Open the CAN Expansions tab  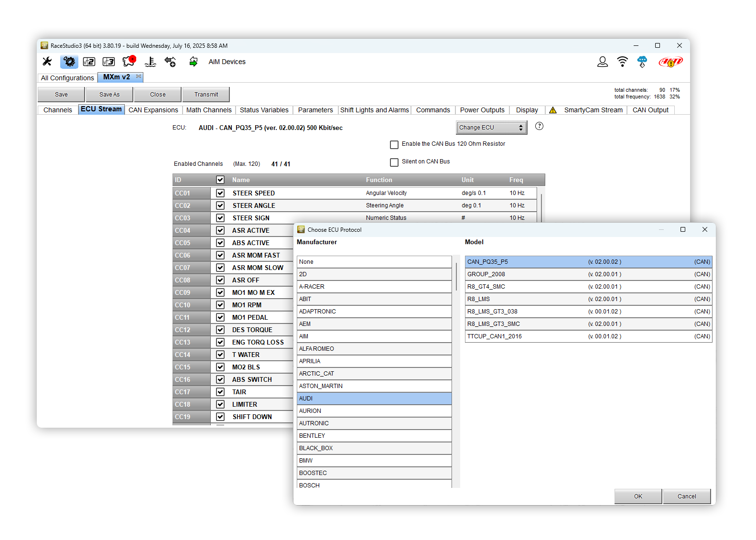click(x=153, y=110)
